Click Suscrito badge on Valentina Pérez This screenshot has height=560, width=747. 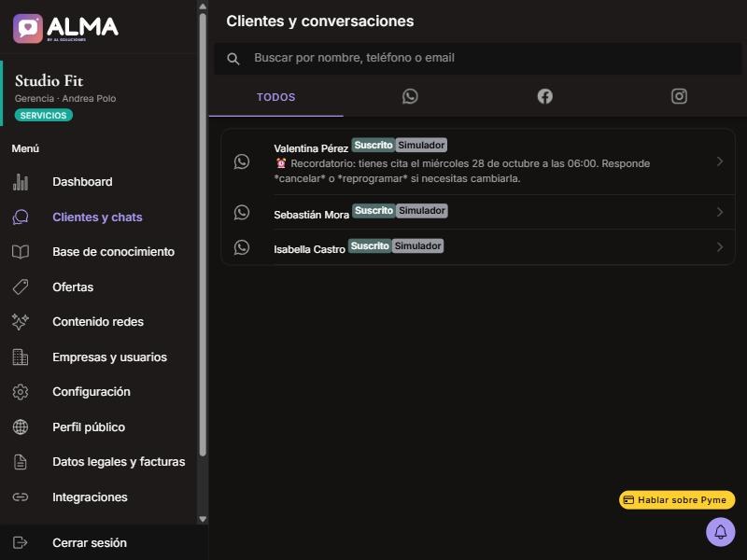tap(373, 145)
